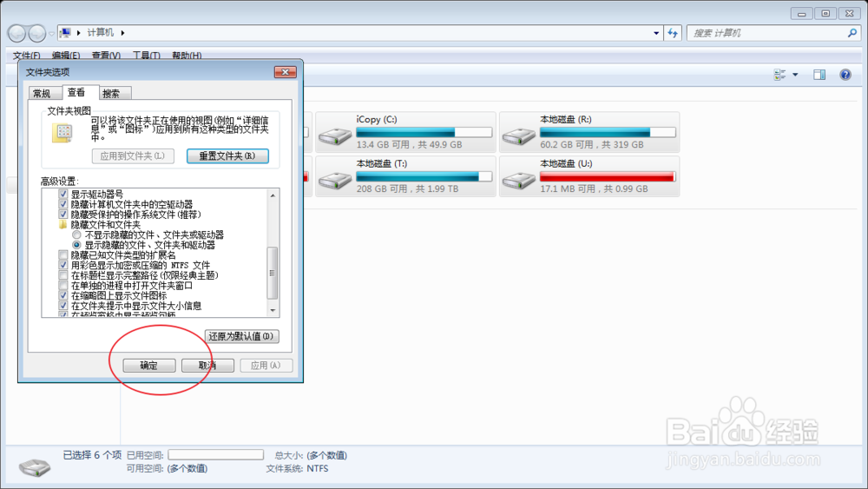The height and width of the screenshot is (489, 868).
Task: Open recent pages dropdown near back buttons
Action: (x=52, y=34)
